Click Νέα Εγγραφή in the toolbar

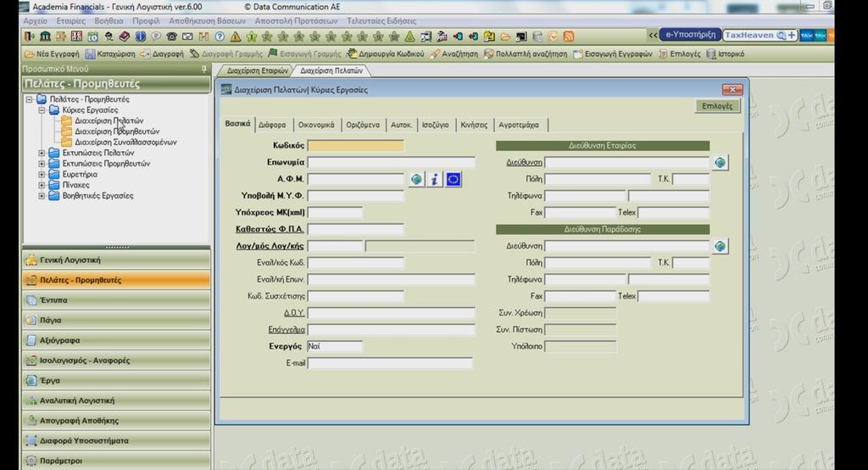coord(52,53)
